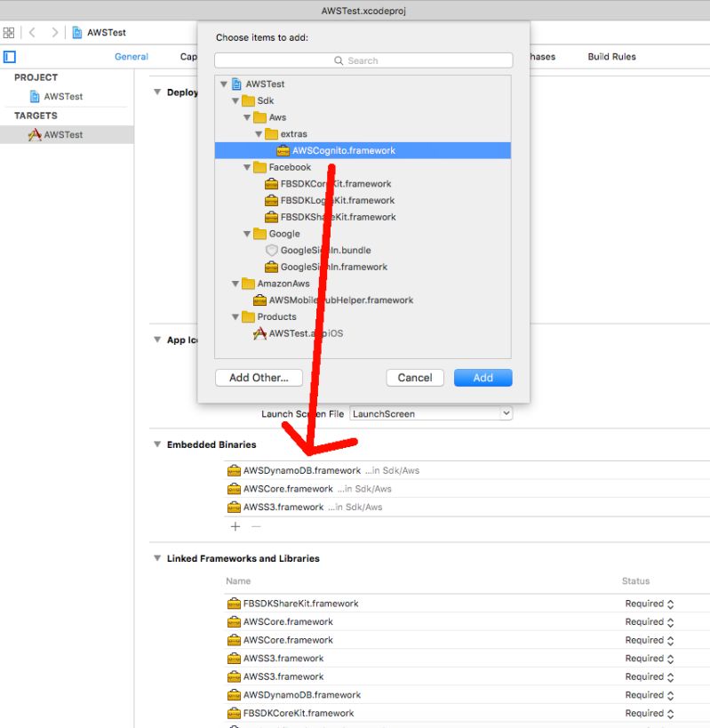The width and height of the screenshot is (710, 728).
Task: Go back with the left chevron
Action: (x=32, y=33)
